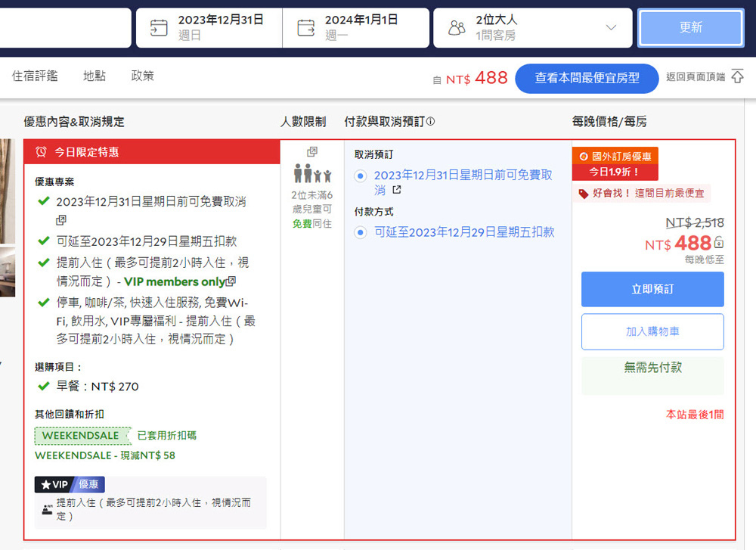This screenshot has height=550, width=756.
Task: Click the 可延至2023年12月29日星期五扣款 payment link text
Action: click(464, 232)
